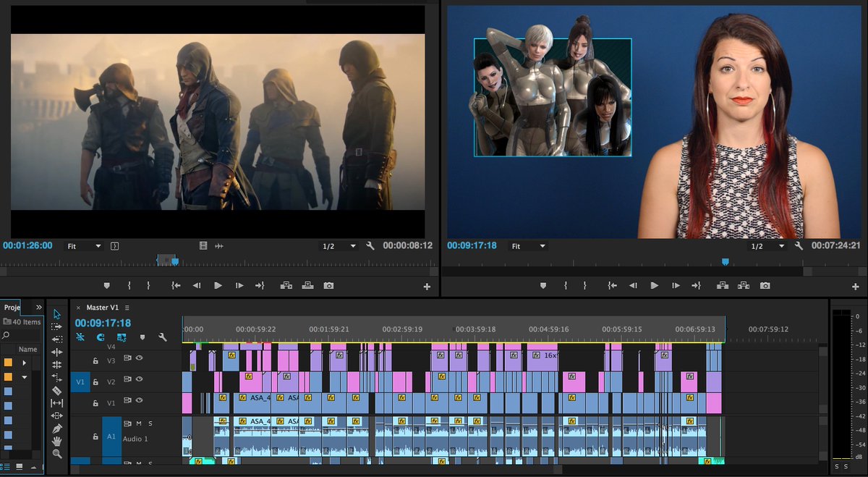This screenshot has height=477, width=868.
Task: Toggle Linked Selection in timeline
Action: coord(122,337)
